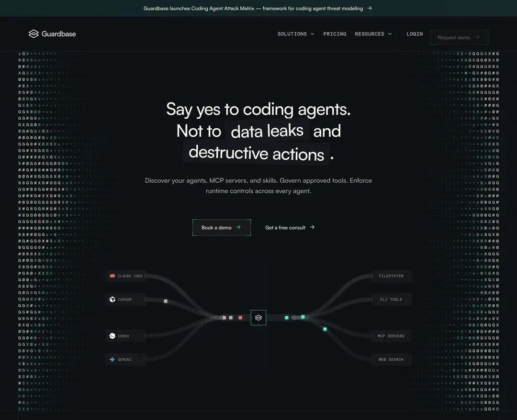Click the highlighted 'data leaks' phrase

tap(267, 131)
